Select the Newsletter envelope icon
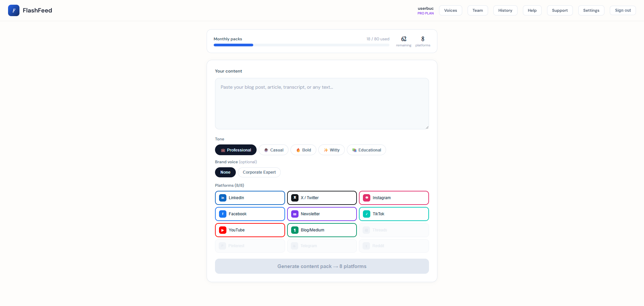The height and width of the screenshot is (306, 644). tap(294, 214)
